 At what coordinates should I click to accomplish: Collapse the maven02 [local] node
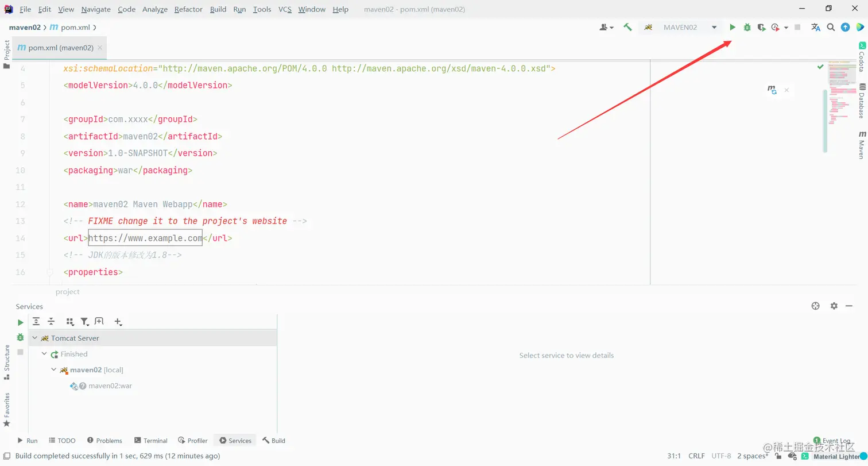[x=54, y=369]
